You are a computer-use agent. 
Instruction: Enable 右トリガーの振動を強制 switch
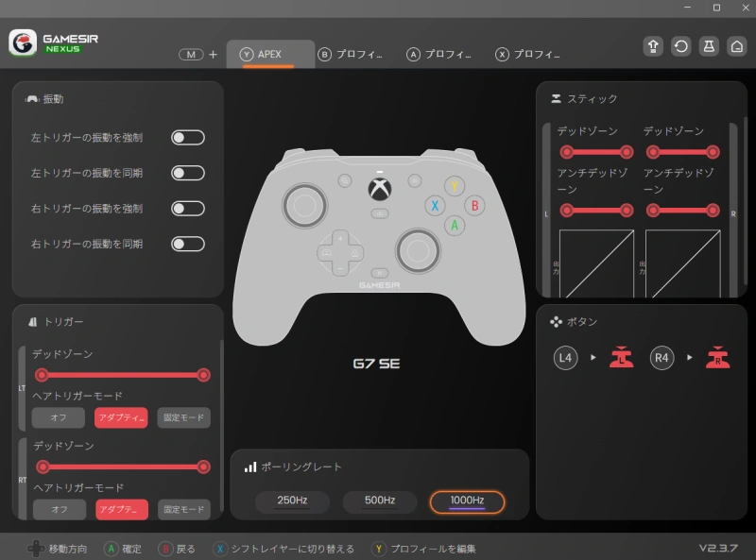click(x=188, y=208)
